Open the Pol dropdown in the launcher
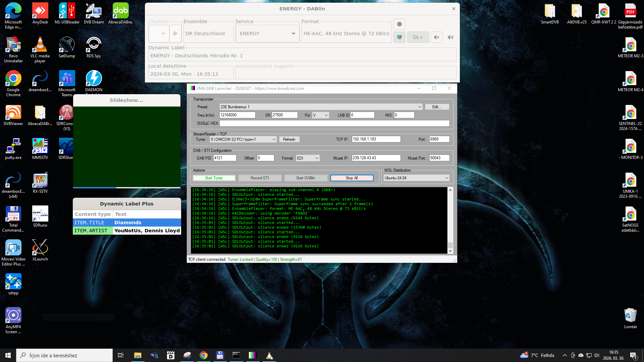Screen dimensions: 644x362 [320, 115]
